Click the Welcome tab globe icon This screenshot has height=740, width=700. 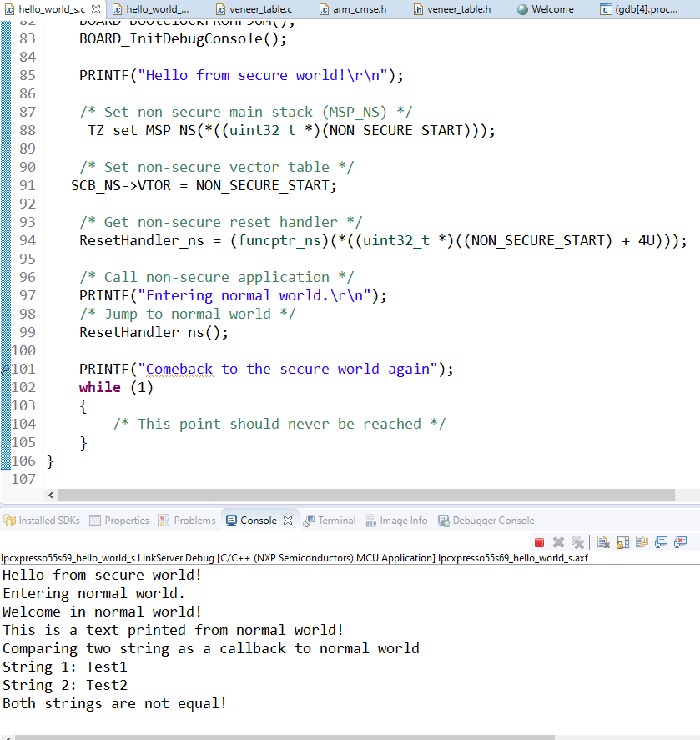pos(522,9)
